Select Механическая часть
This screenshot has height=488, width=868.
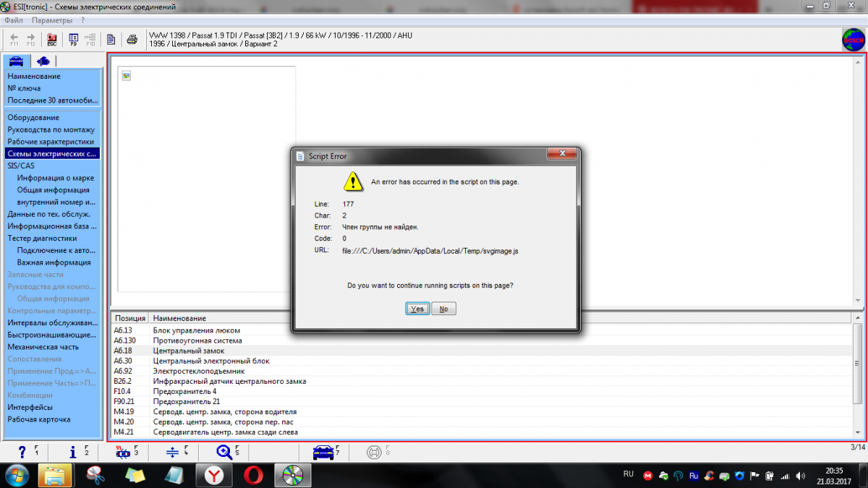click(43, 346)
